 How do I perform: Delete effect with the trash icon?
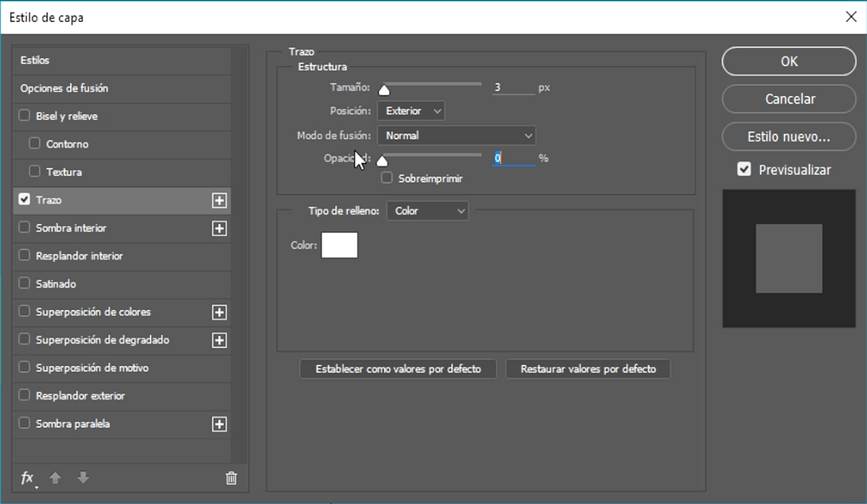pyautogui.click(x=232, y=478)
